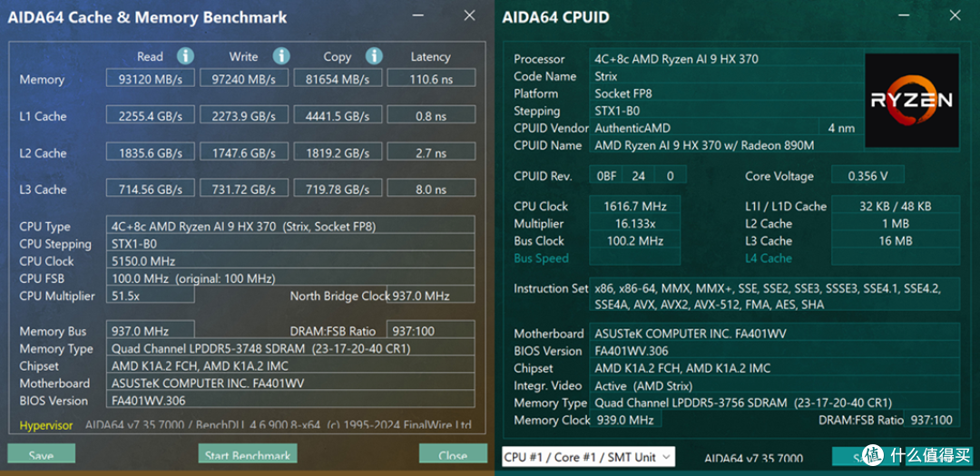Click the CPU Clock value 5150.0 MHz
The image size is (980, 476).
[x=290, y=261]
